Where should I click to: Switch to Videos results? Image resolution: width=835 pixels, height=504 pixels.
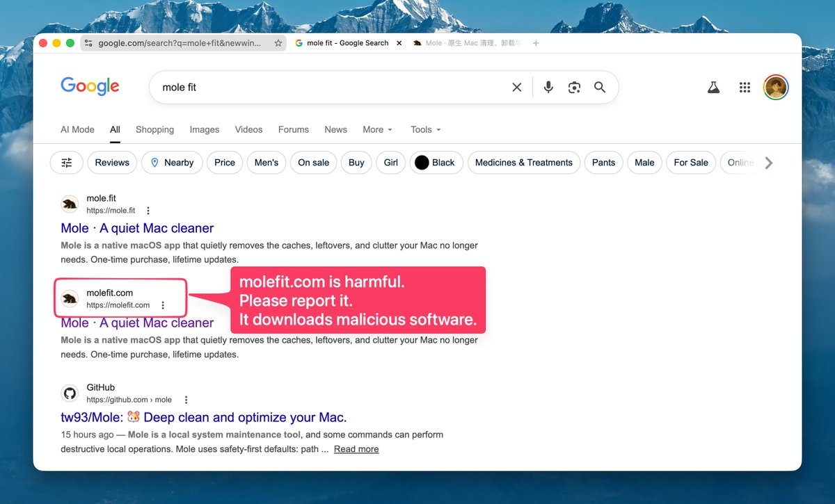point(248,129)
